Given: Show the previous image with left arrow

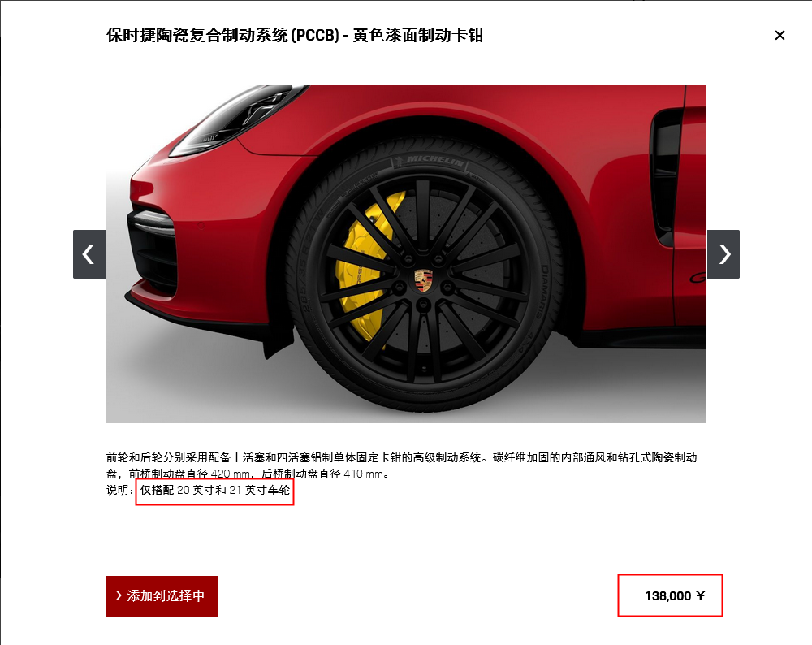Looking at the screenshot, I should [89, 253].
